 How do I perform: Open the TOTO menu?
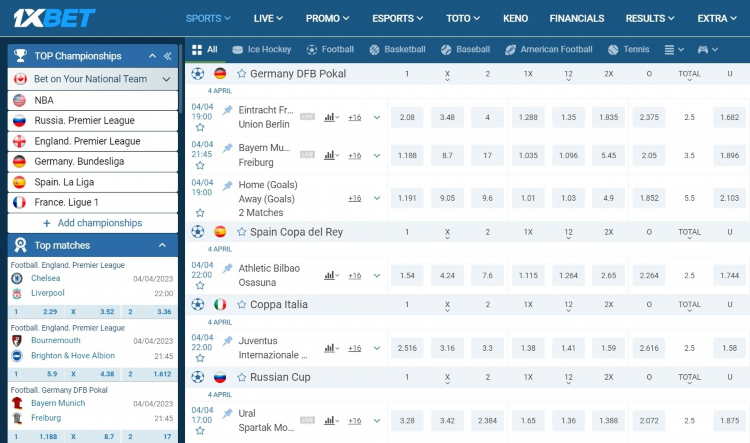pyautogui.click(x=463, y=18)
